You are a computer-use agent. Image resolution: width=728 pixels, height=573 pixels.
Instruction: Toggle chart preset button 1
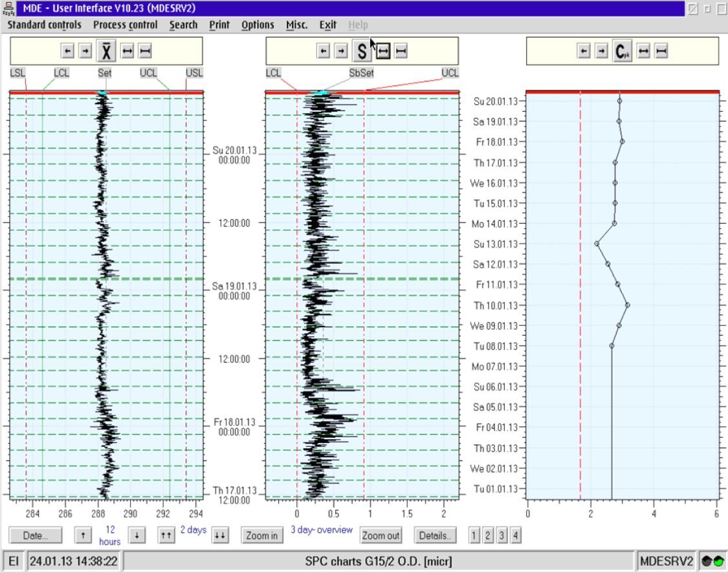[474, 535]
